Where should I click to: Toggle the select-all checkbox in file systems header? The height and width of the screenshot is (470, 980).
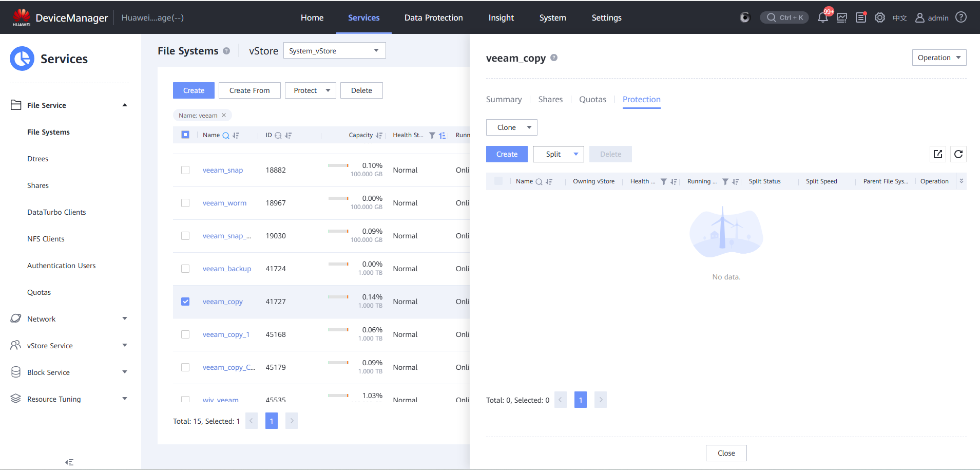185,135
